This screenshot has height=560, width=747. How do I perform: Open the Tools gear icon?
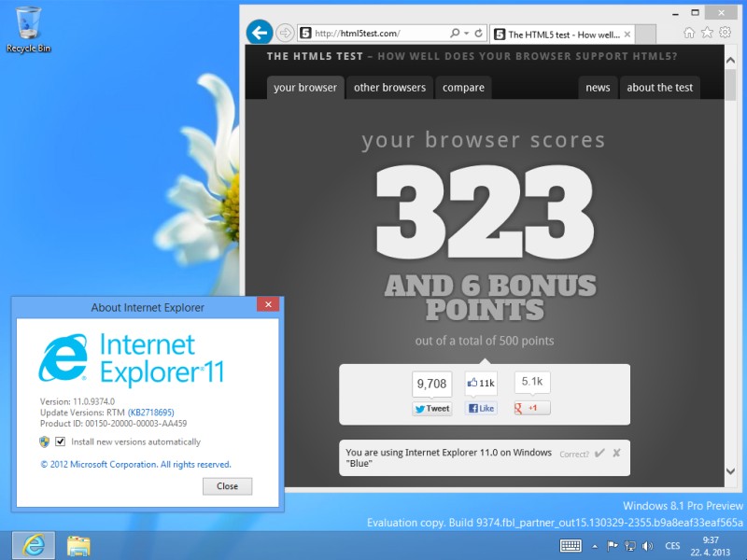726,32
